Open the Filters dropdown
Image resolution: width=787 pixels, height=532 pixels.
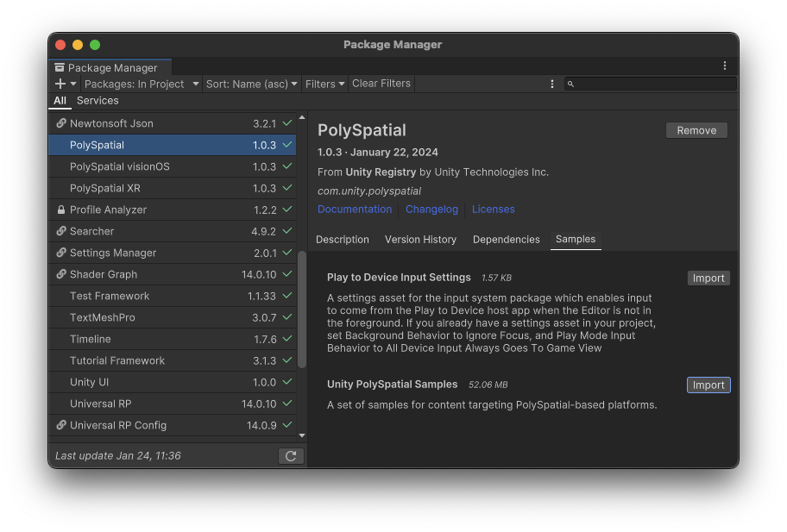324,84
